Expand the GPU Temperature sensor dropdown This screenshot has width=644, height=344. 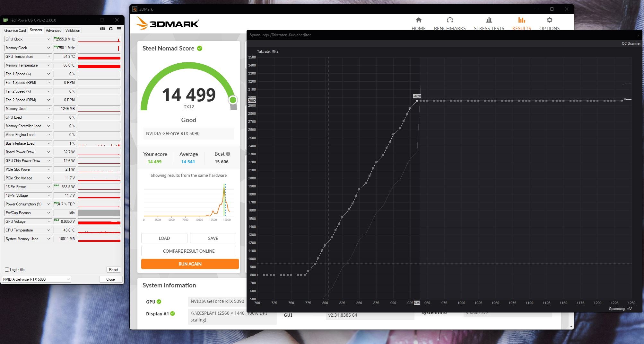click(48, 57)
